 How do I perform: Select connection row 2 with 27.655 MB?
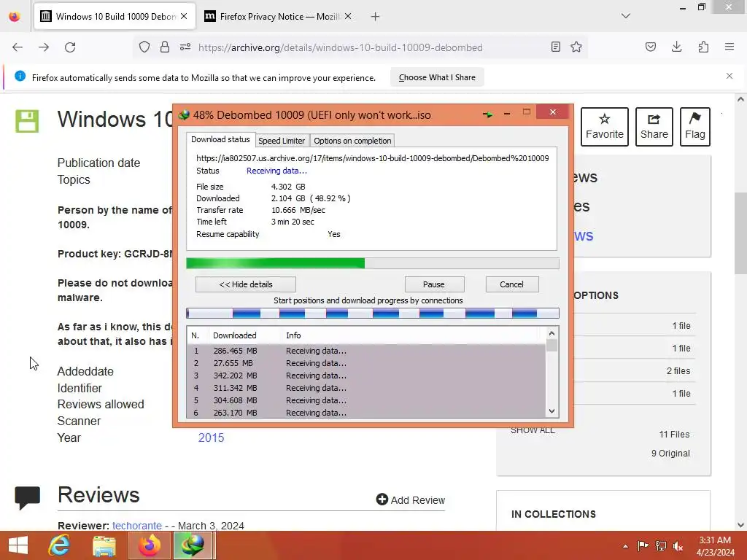pyautogui.click(x=366, y=363)
